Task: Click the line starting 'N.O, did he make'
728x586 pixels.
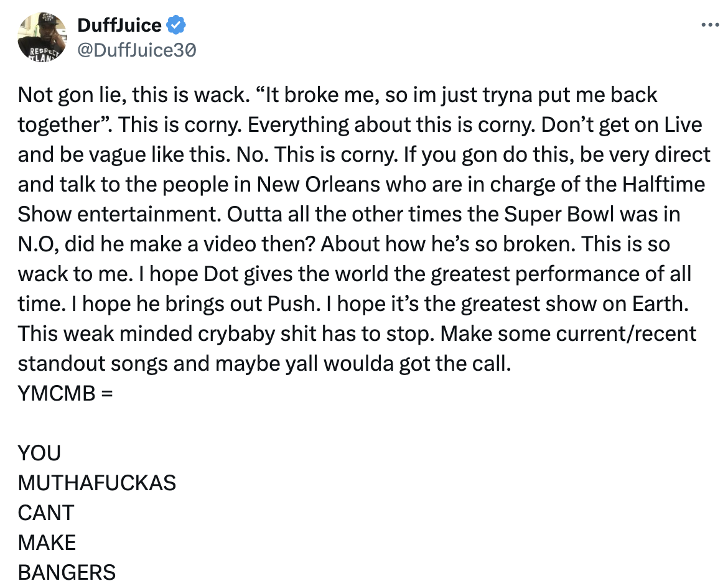Action: point(344,244)
